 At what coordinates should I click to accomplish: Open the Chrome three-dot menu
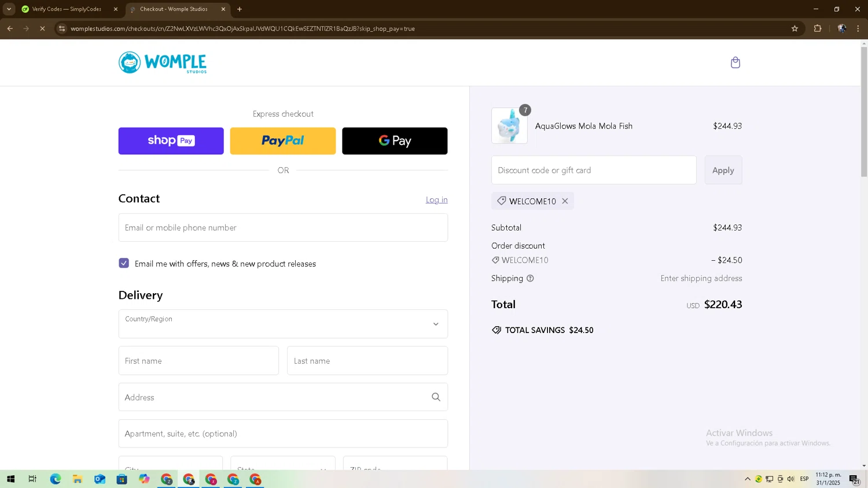858,28
